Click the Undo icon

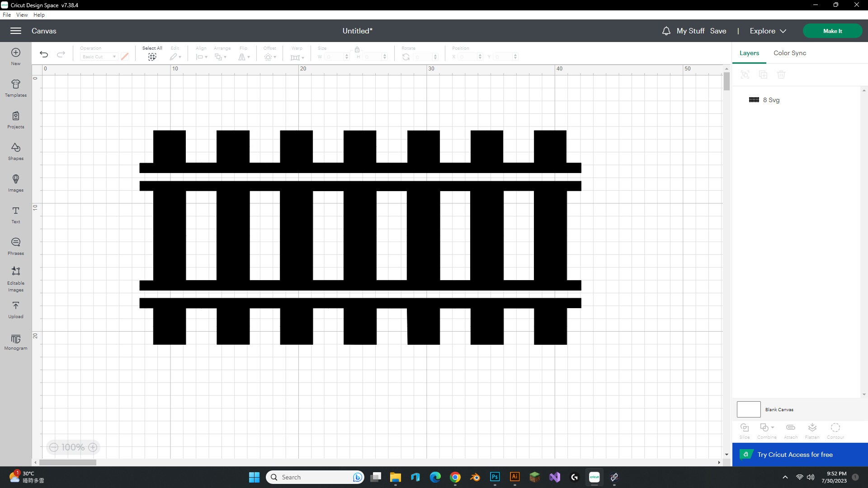click(43, 54)
